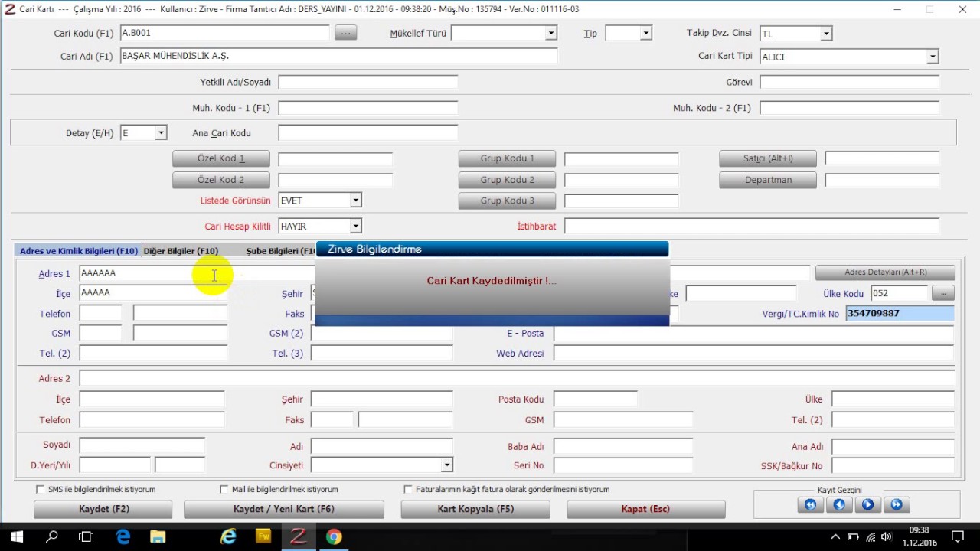980x551 pixels.
Task: Open Ülke Kodu lookup ellipsis button
Action: (943, 293)
